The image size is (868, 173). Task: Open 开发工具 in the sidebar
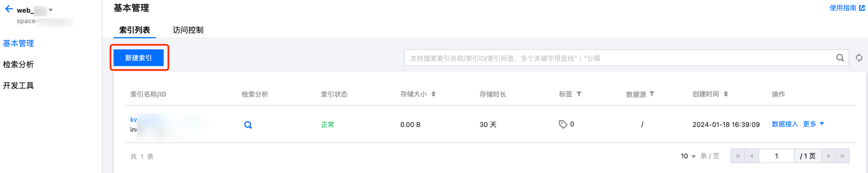[19, 86]
